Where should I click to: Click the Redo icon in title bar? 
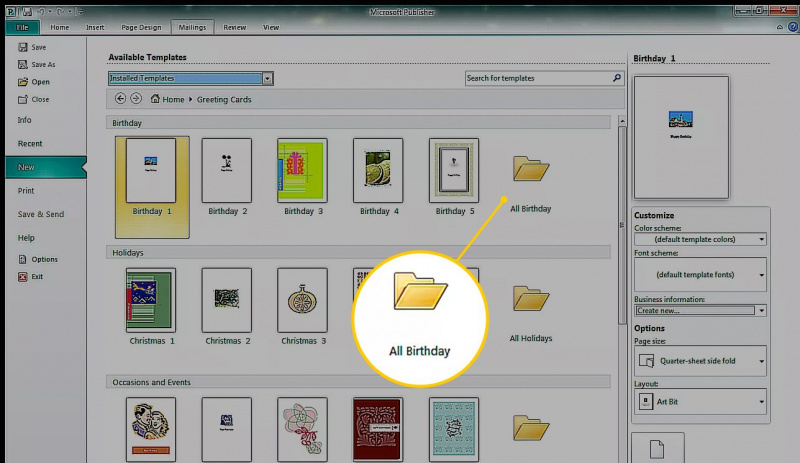[x=60, y=11]
